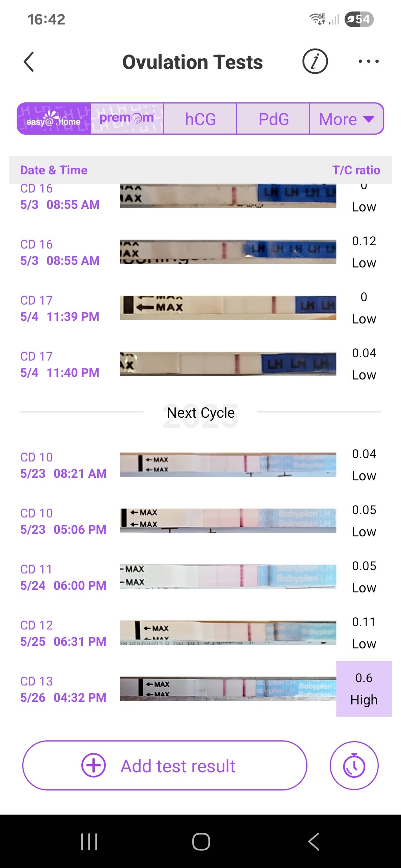
Task: Tap the plus icon to add a test
Action: tap(94, 765)
